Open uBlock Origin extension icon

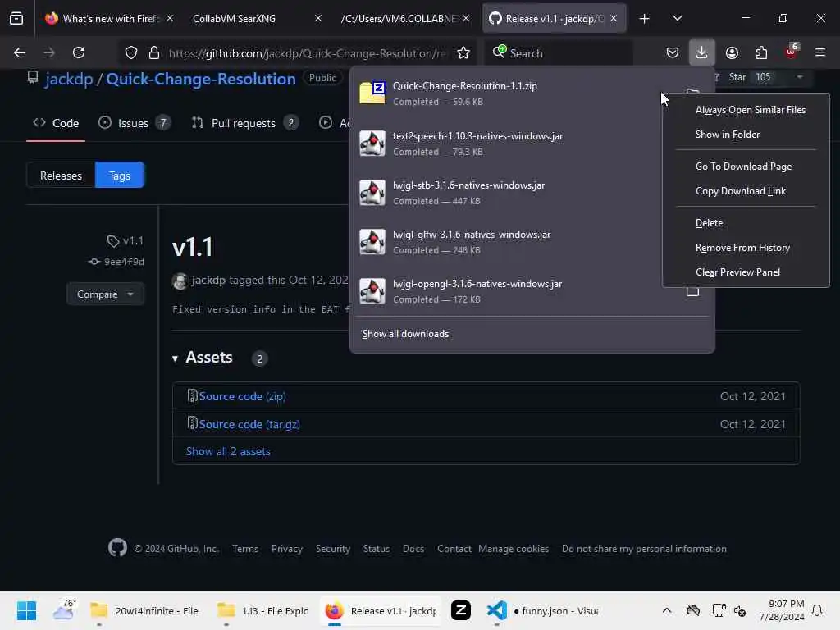792,52
